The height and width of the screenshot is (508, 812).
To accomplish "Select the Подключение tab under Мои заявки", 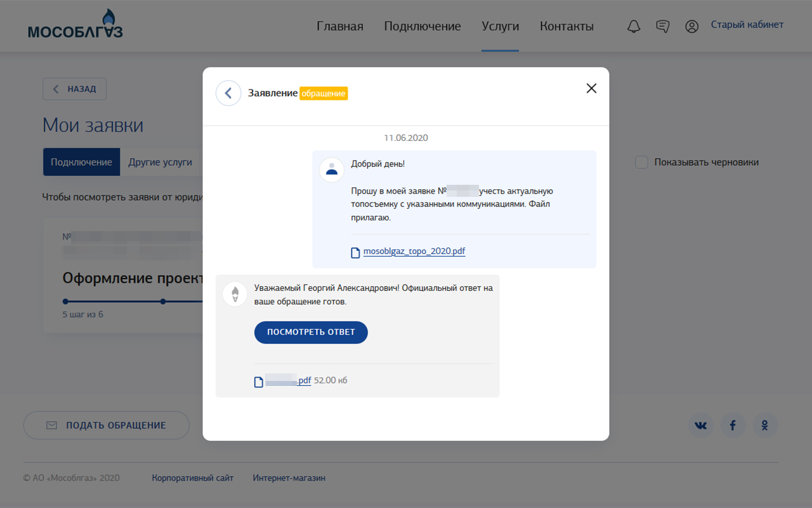I will [81, 162].
